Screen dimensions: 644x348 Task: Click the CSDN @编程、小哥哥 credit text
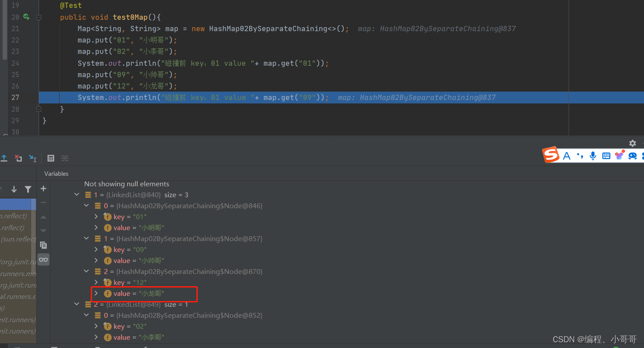[x=594, y=339]
